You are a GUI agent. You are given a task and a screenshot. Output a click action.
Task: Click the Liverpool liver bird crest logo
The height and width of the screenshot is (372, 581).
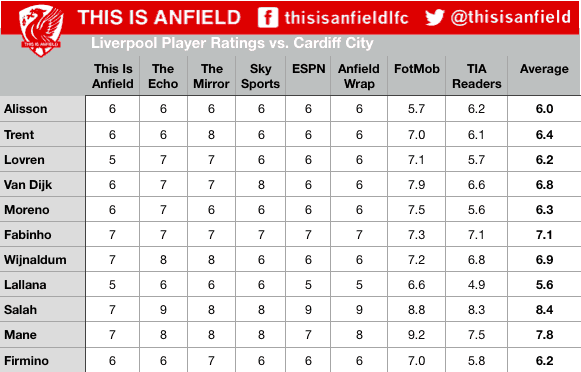(41, 30)
